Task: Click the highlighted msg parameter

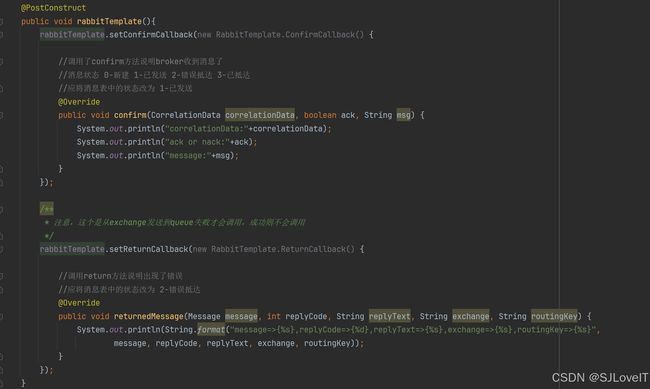Action: [403, 115]
